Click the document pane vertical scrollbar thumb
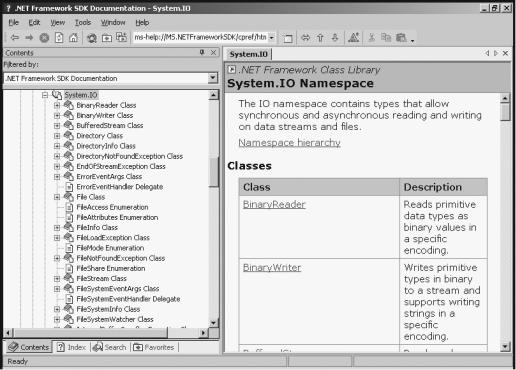This screenshot has height=370, width=516. [x=505, y=112]
